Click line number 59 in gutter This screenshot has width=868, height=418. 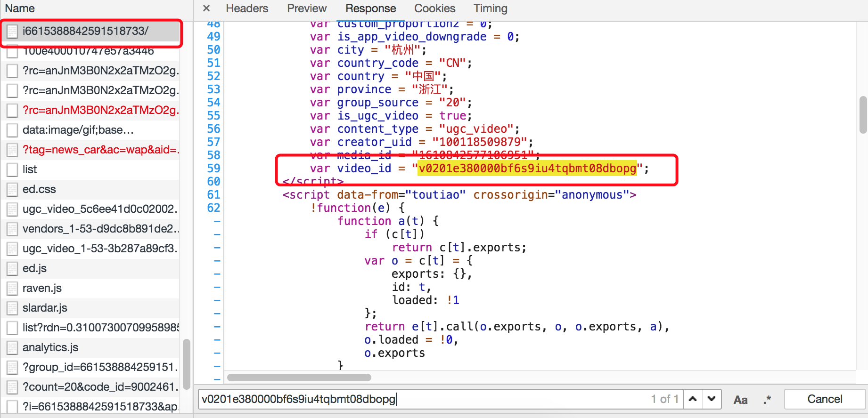(213, 169)
